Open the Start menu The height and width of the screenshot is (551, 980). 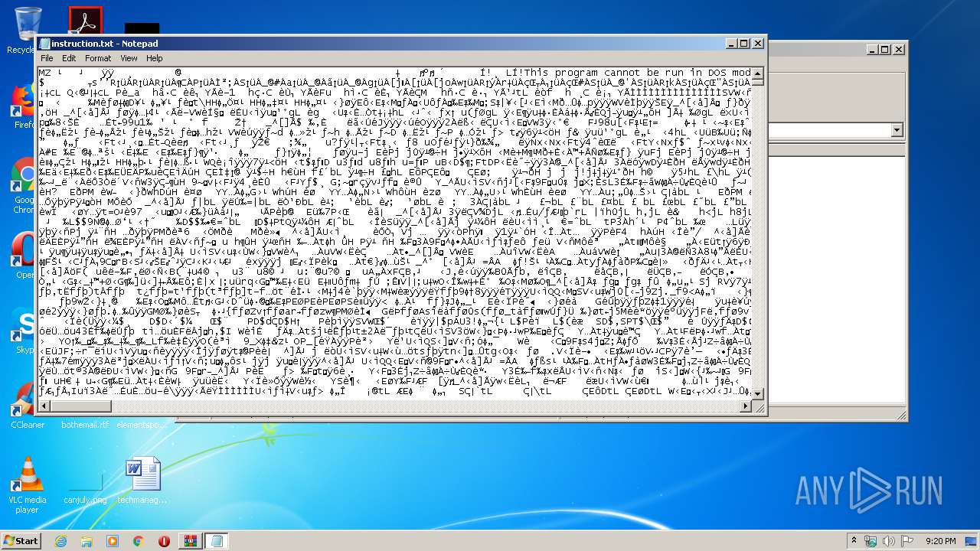tap(21, 540)
